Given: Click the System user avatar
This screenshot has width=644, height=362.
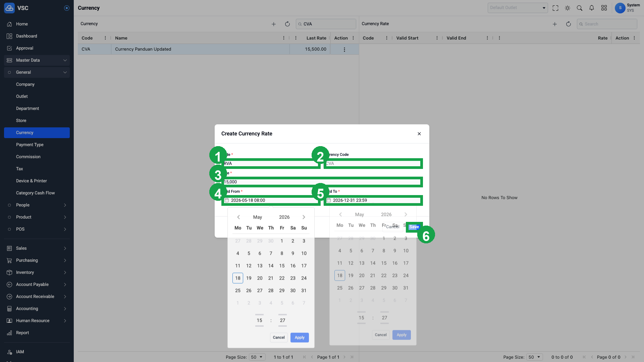Looking at the screenshot, I should [x=620, y=8].
